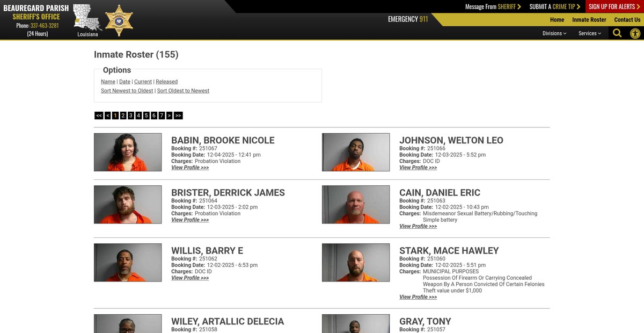Open Submit A Crime Tip link

[x=555, y=6]
